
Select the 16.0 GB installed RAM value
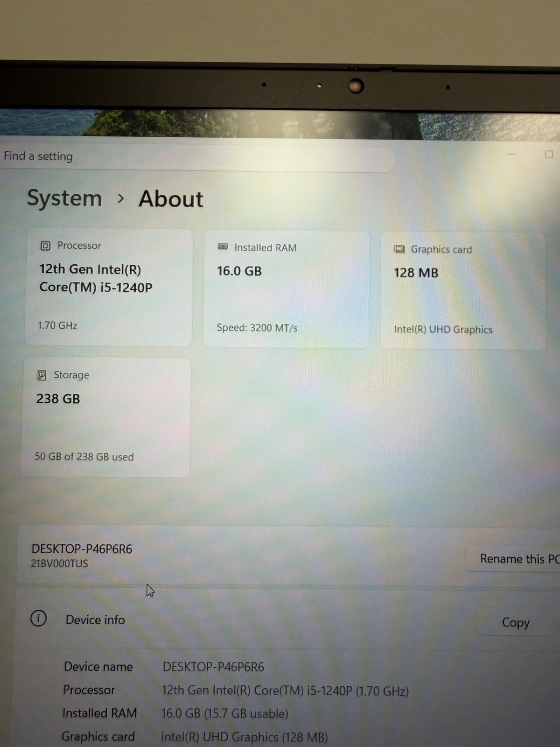tap(239, 271)
